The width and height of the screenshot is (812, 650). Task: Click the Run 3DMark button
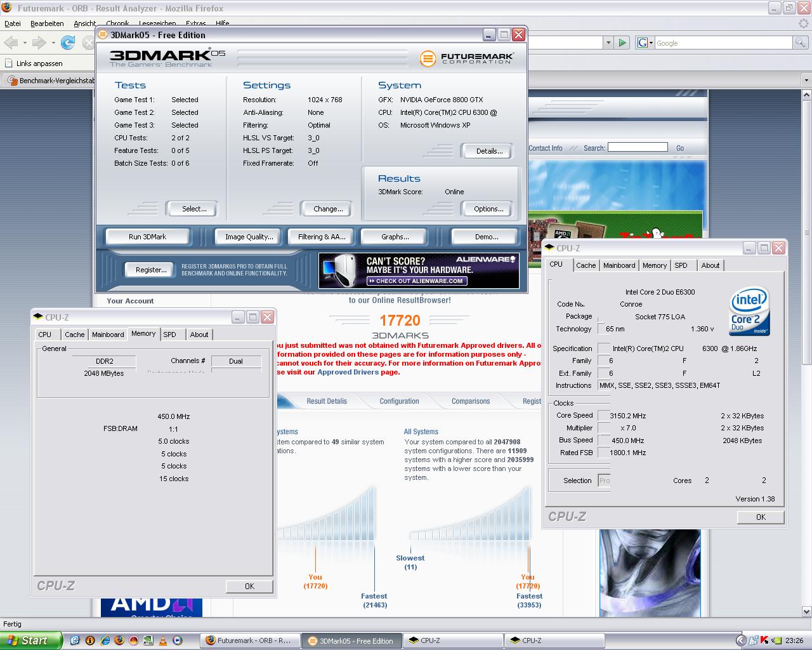tap(147, 237)
